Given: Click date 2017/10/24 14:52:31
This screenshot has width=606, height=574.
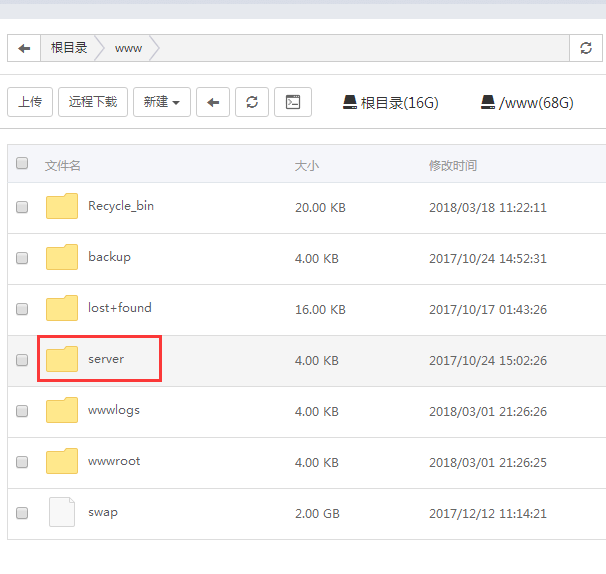Looking at the screenshot, I should tap(488, 259).
